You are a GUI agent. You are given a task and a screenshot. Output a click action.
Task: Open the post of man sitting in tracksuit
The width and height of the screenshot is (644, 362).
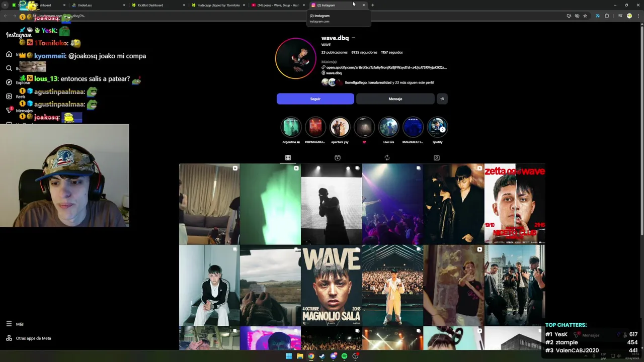tap(209, 286)
